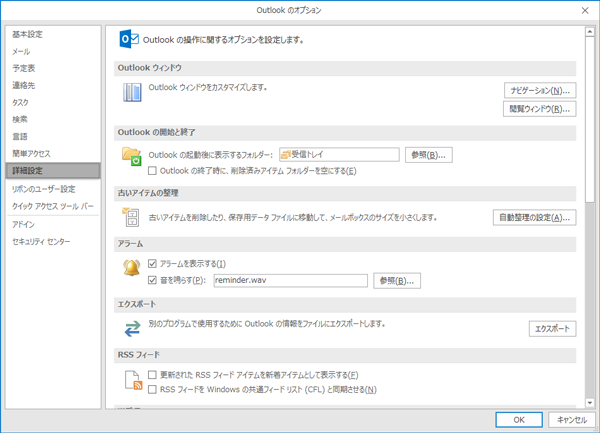Open クイック アクセス ツール バー category
The width and height of the screenshot is (600, 433).
(x=53, y=206)
